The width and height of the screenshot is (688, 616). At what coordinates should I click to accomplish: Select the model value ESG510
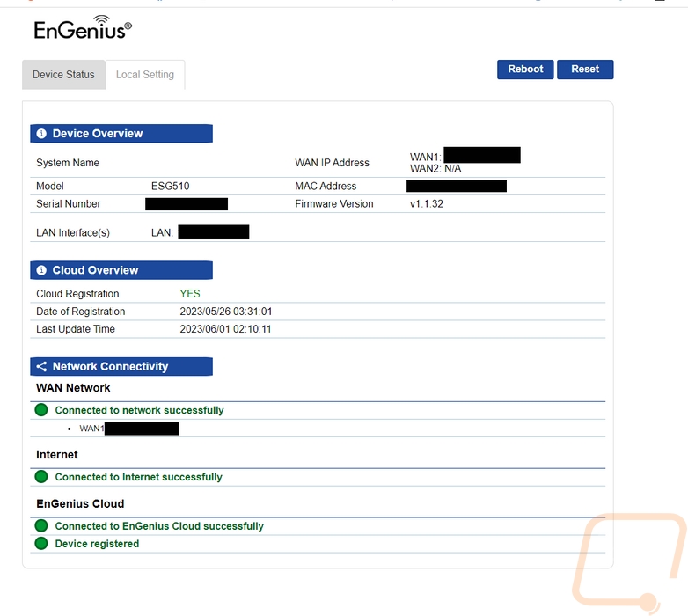coord(171,186)
